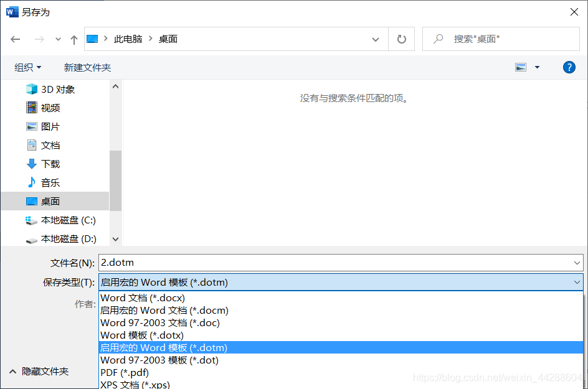Choose Word 97-2003 文档 (*.doc) type
The width and height of the screenshot is (588, 389).
click(341, 322)
